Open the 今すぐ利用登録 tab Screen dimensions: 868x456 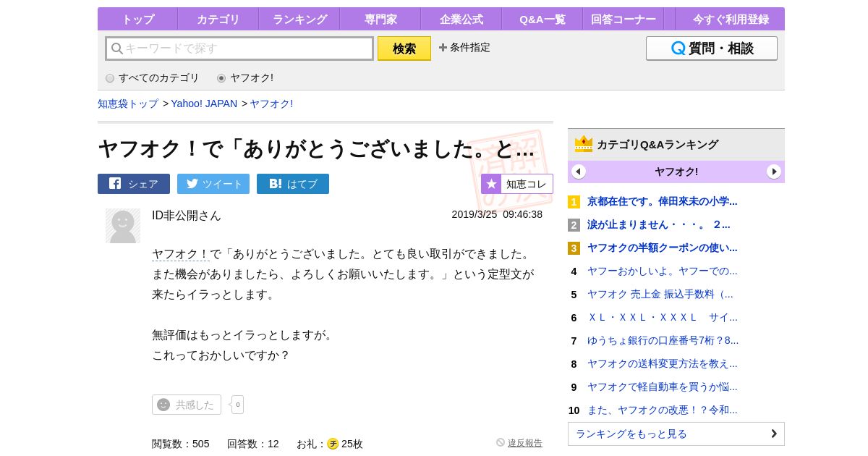tap(731, 19)
